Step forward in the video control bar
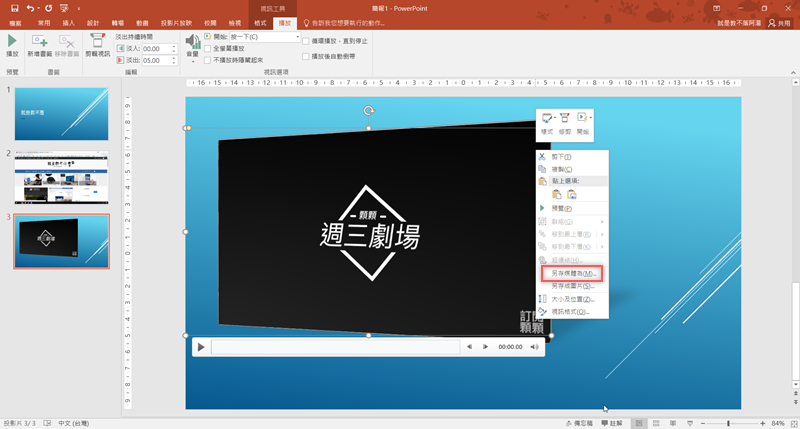The image size is (800, 429). click(485, 347)
